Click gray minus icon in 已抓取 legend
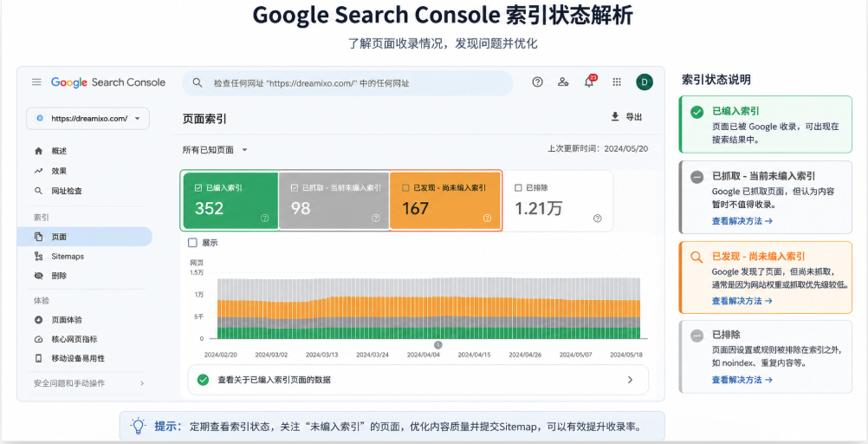Screen dimensions: 868x444 click(x=697, y=177)
